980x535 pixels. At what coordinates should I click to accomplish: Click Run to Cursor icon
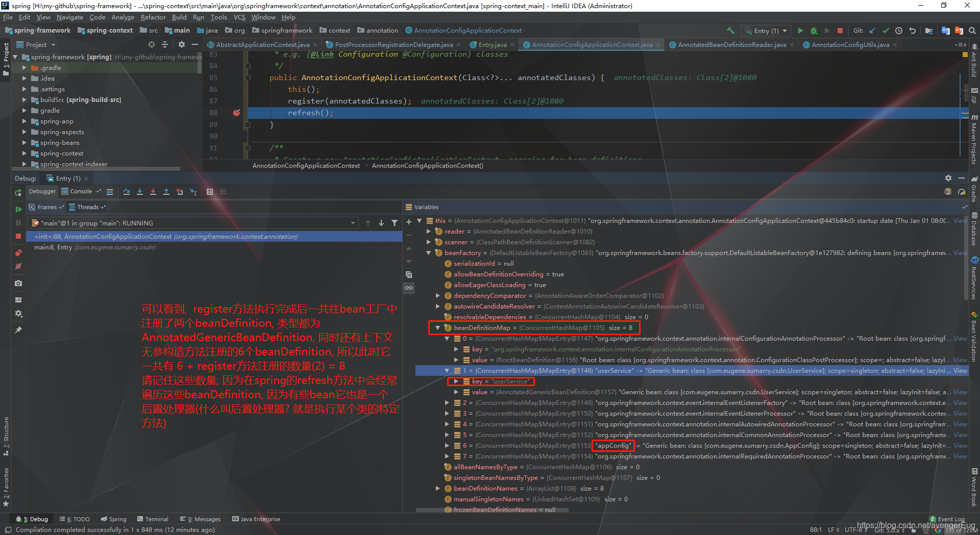(x=193, y=192)
